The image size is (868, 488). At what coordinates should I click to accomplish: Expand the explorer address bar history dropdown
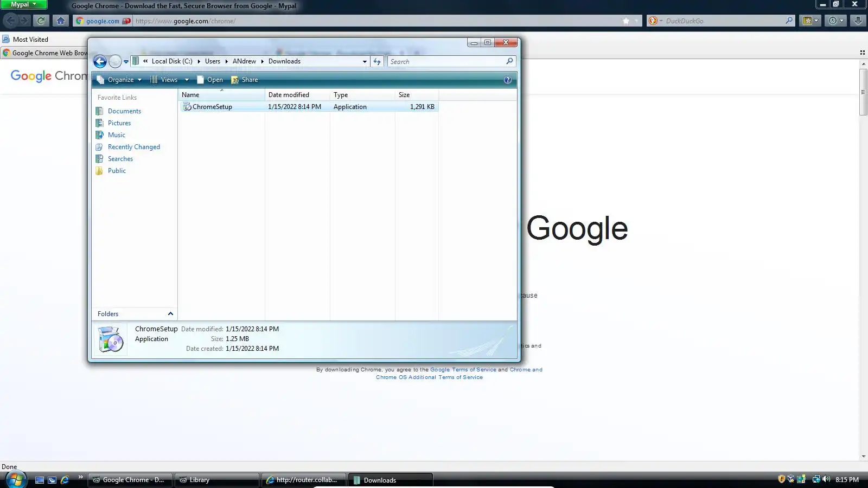[365, 61]
